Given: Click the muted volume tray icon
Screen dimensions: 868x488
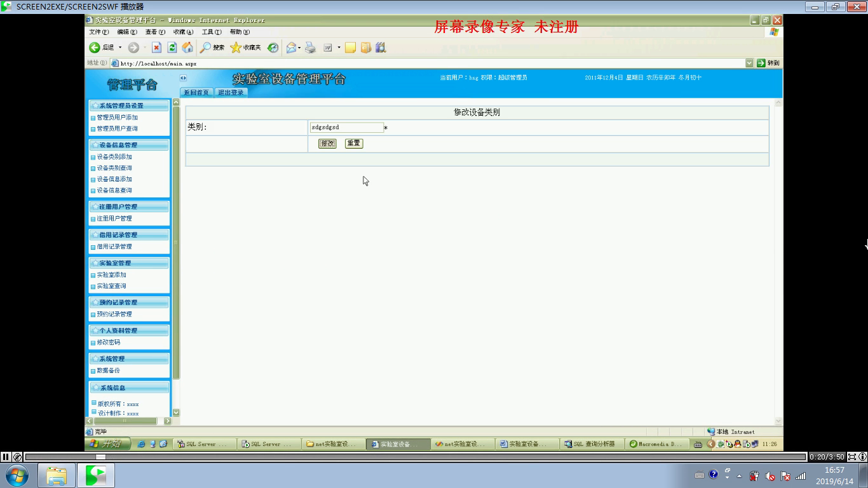Looking at the screenshot, I should tap(770, 476).
